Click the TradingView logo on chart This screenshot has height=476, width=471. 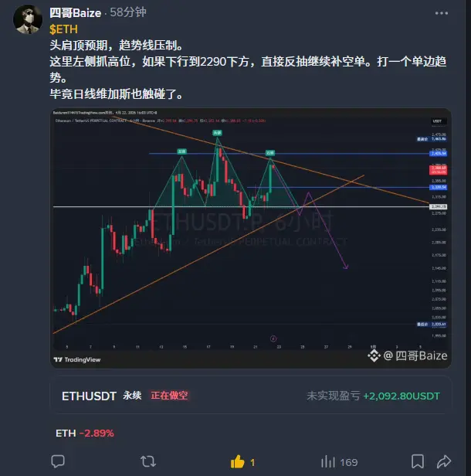[x=77, y=360]
